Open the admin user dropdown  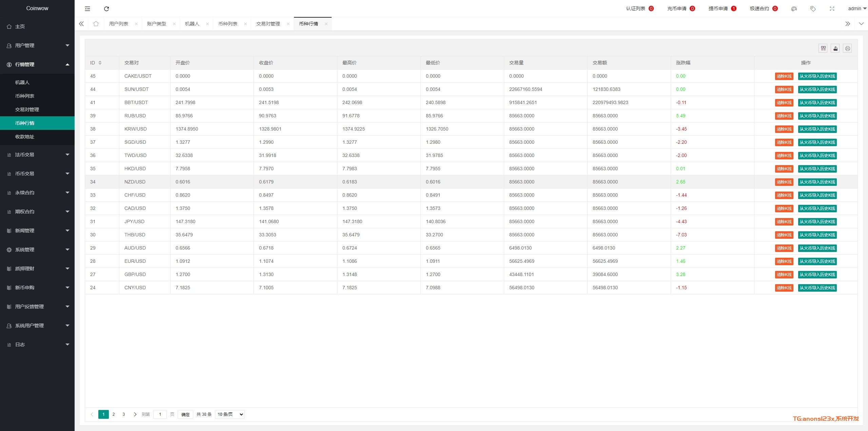[x=857, y=9]
